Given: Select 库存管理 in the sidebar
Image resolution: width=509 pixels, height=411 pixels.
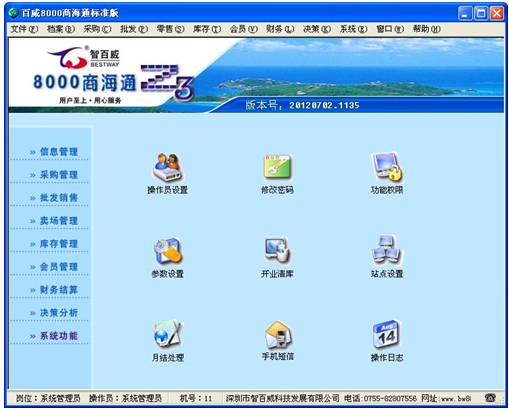Looking at the screenshot, I should pos(59,244).
